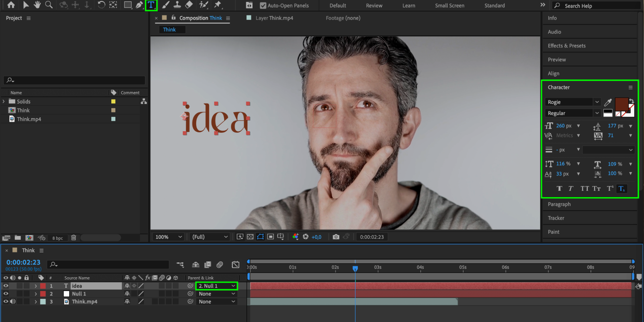644x322 pixels.
Task: Select the Horizontal Type tool
Action: coord(151,5)
